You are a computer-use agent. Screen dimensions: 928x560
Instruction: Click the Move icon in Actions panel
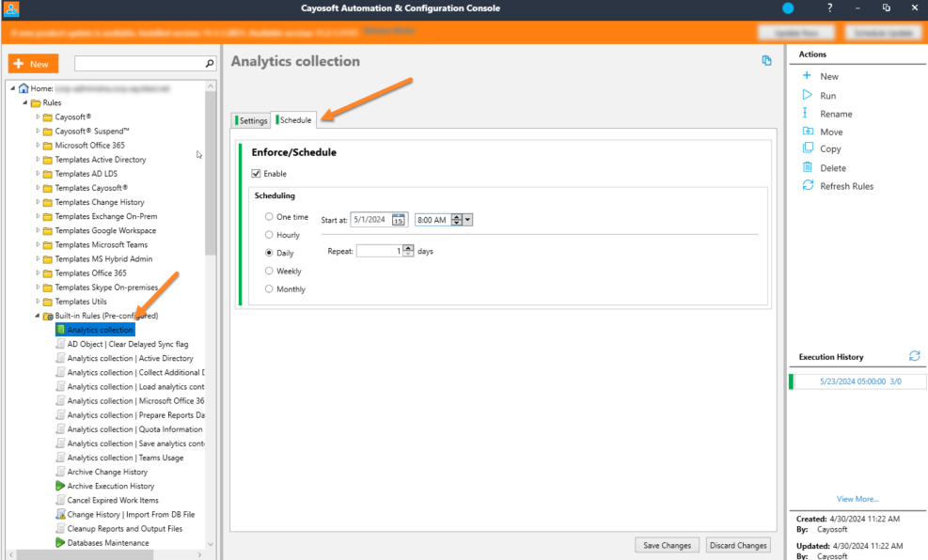click(x=808, y=132)
